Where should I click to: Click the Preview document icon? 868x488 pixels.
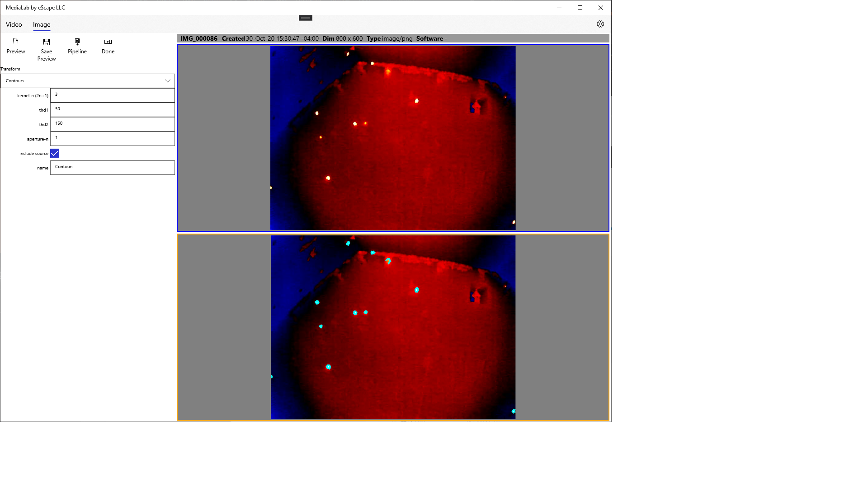[15, 42]
